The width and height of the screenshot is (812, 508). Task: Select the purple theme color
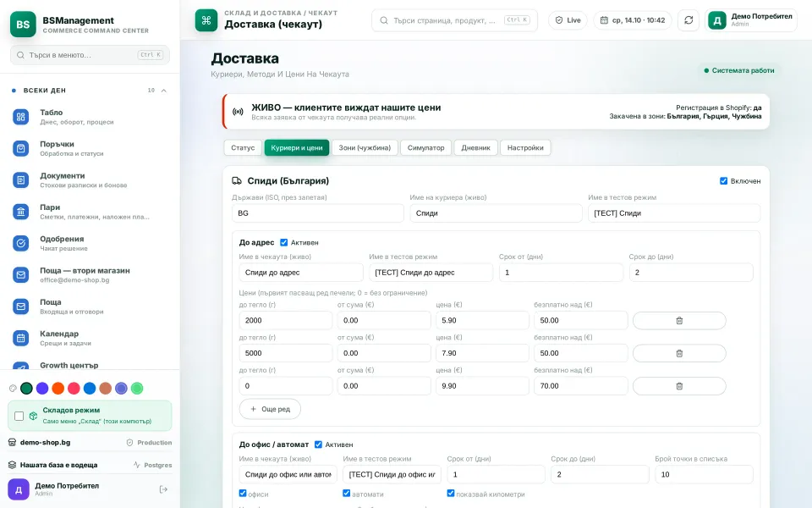coord(42,389)
